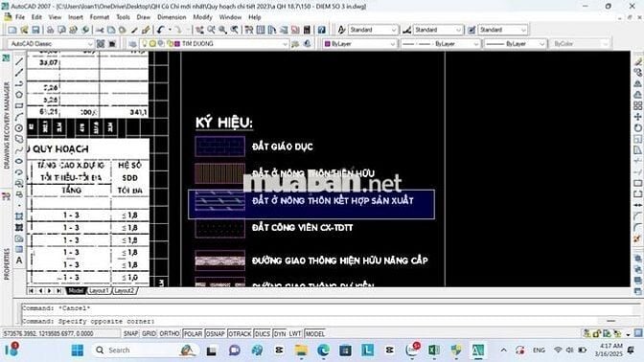
Task: Toggle DUCS in status bar
Action: click(x=262, y=333)
